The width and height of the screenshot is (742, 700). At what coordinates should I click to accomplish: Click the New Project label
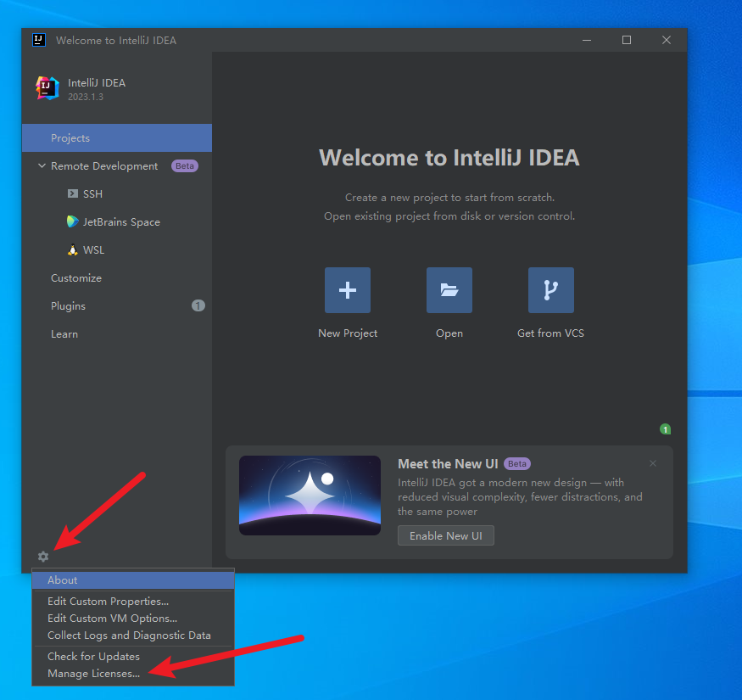click(x=348, y=333)
